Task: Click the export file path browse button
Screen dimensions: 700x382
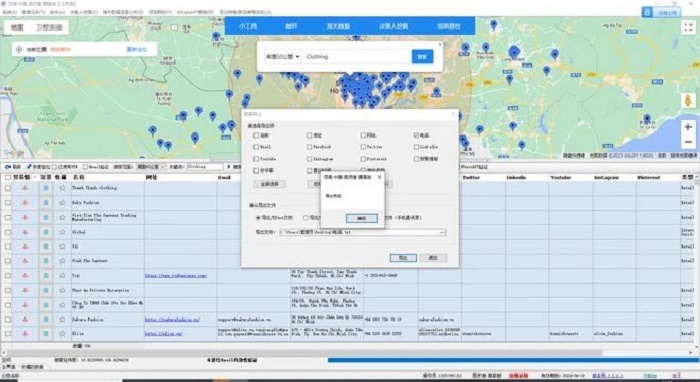Action: point(442,233)
